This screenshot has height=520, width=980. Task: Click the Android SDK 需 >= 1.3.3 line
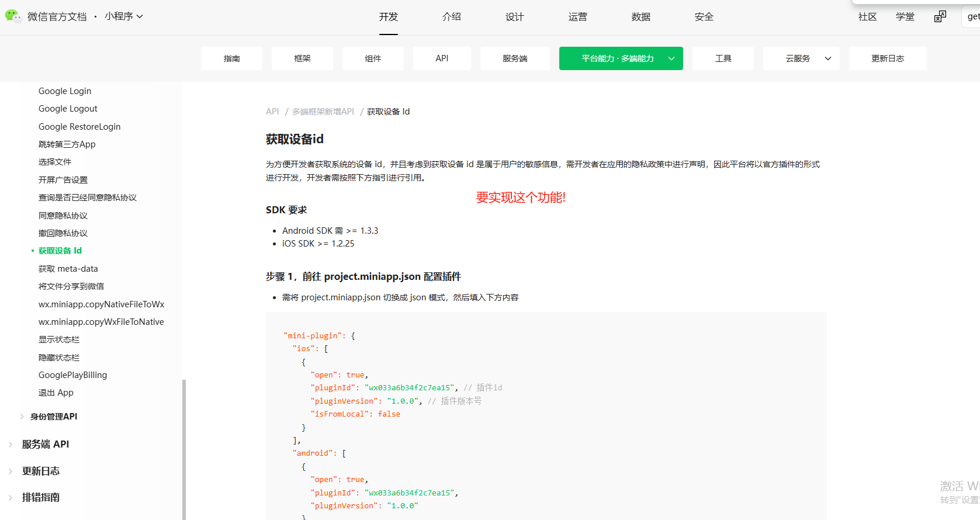330,231
